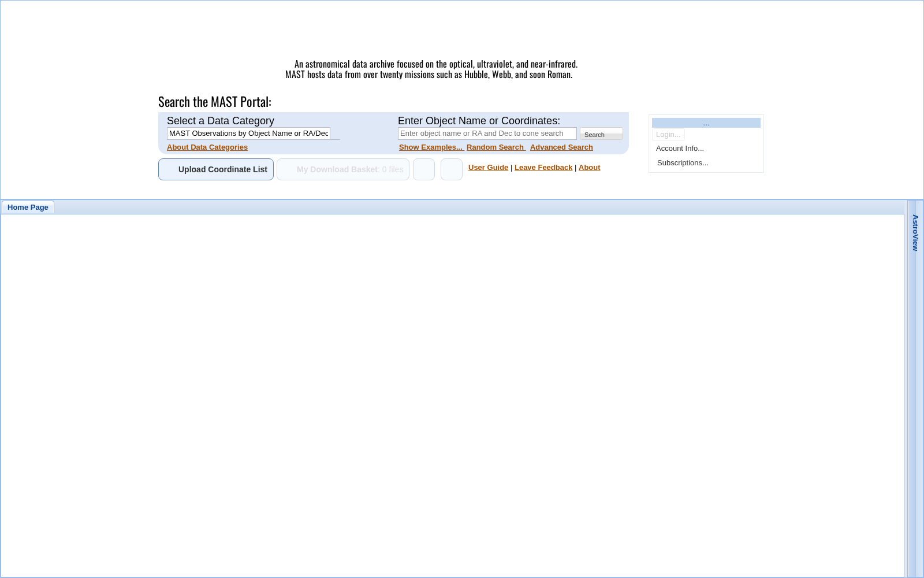Click the Login button
The width and height of the screenshot is (924, 578).
pos(668,135)
